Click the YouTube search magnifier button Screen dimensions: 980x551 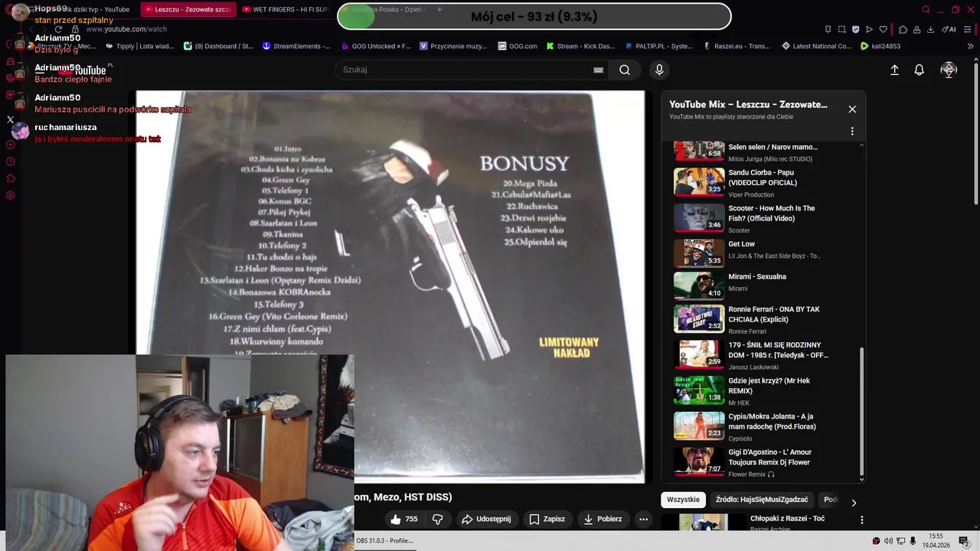(x=625, y=70)
